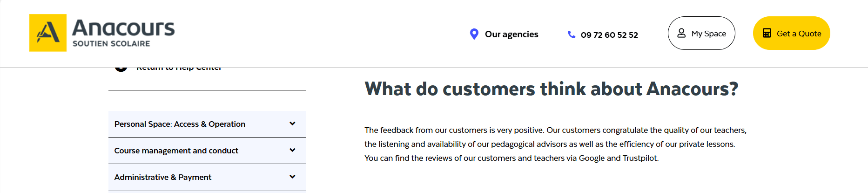Follow the Return to Help Center link
Viewport: 868px width, 193px height.
pos(179,69)
